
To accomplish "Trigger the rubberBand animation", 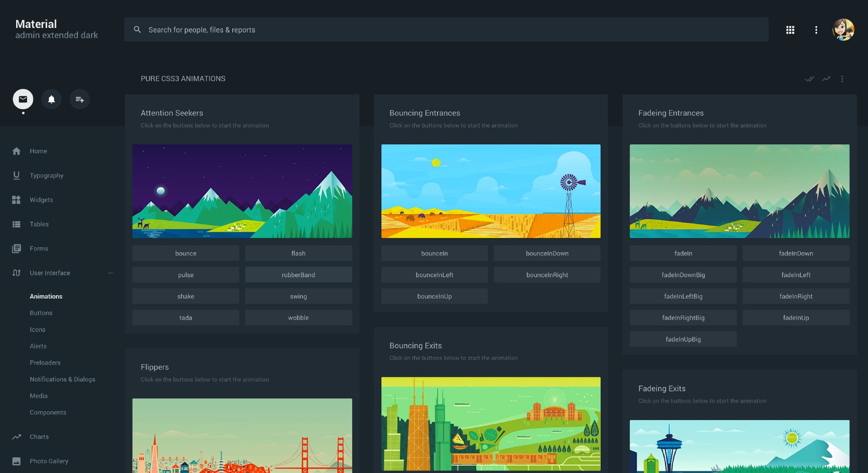I will click(298, 275).
